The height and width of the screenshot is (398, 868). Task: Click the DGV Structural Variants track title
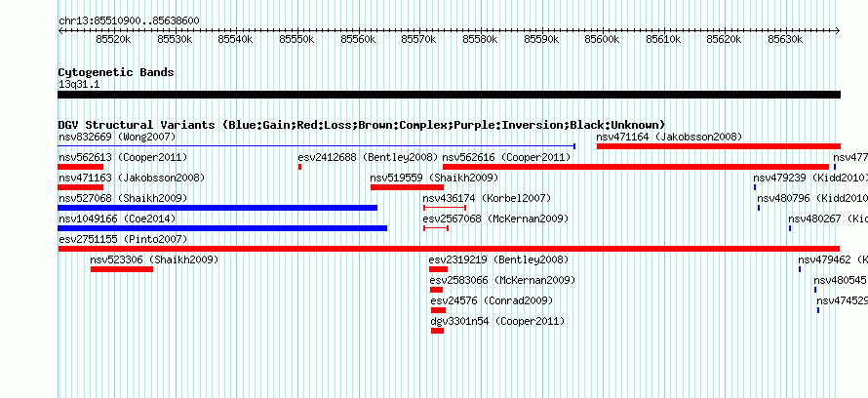coord(362,125)
